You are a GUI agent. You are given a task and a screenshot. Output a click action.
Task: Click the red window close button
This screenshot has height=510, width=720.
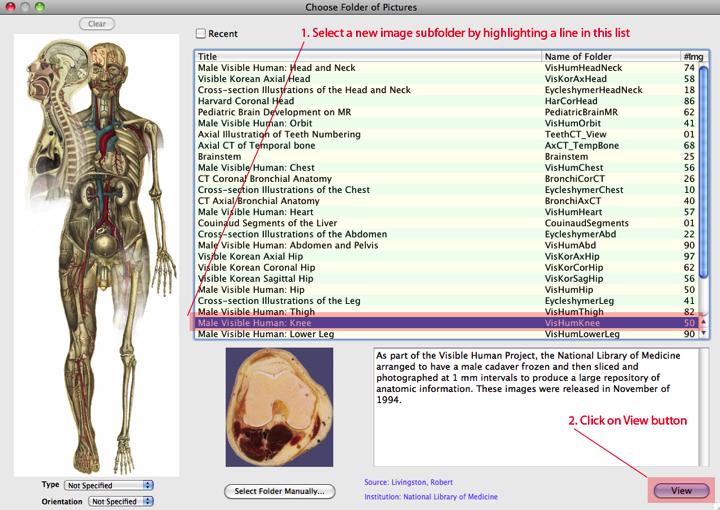coord(11,8)
